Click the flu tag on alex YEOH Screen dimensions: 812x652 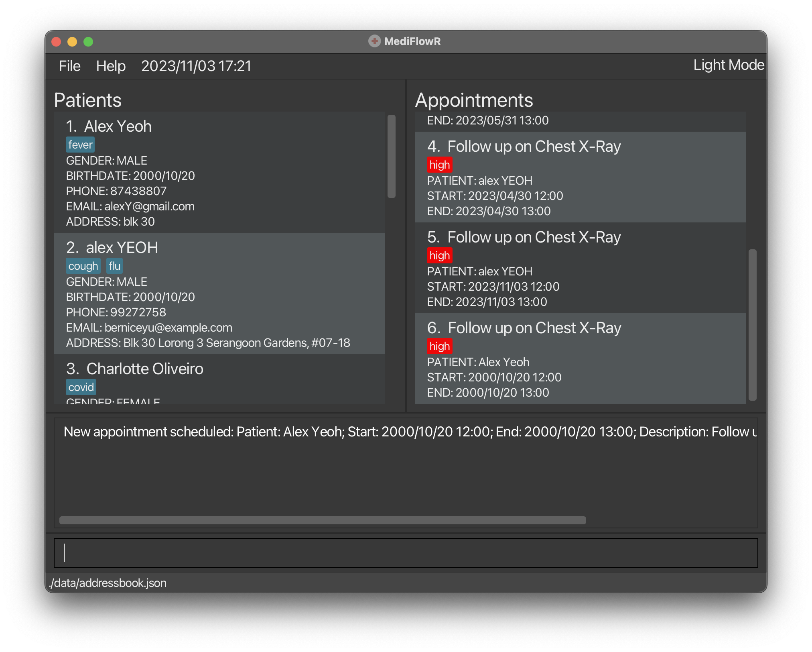(114, 266)
